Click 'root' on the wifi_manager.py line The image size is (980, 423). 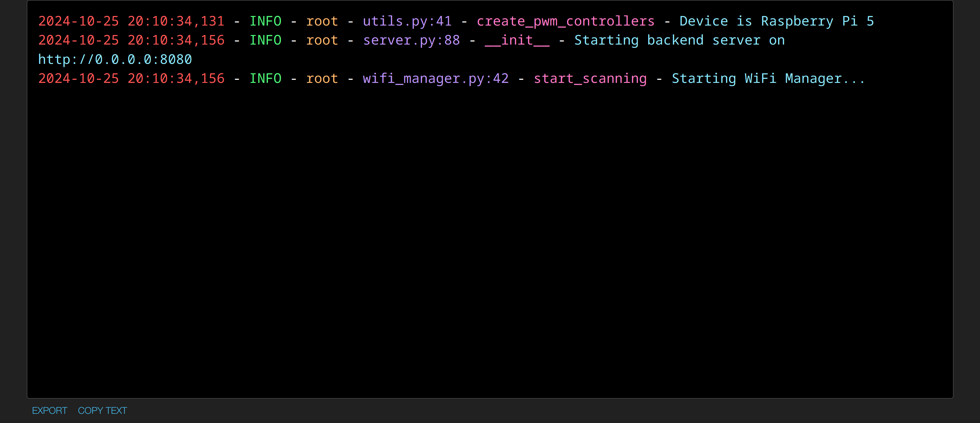322,79
